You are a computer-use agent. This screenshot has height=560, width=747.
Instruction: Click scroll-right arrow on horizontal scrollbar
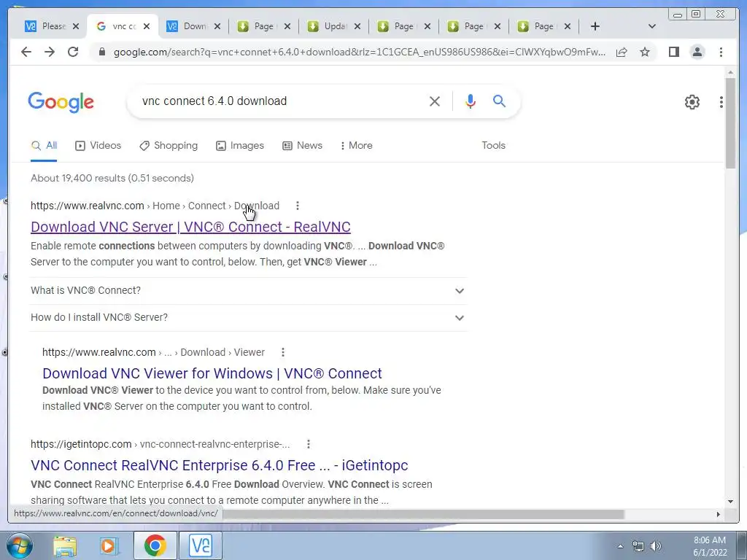pos(719,514)
